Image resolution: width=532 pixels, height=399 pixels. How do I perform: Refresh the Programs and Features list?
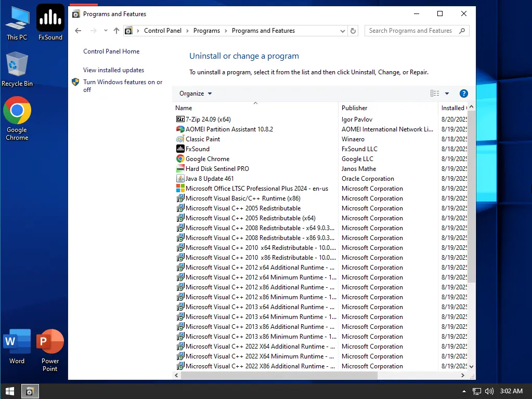tap(353, 31)
